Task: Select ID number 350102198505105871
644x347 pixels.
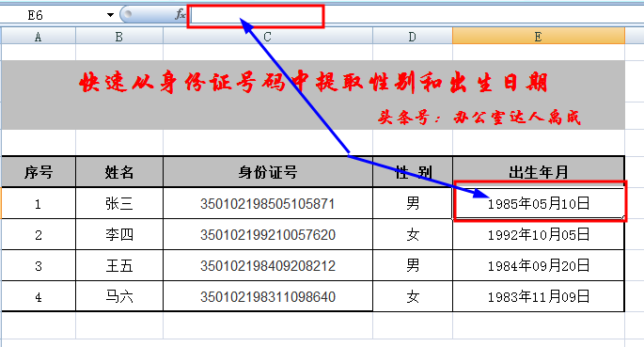Action: tap(268, 203)
